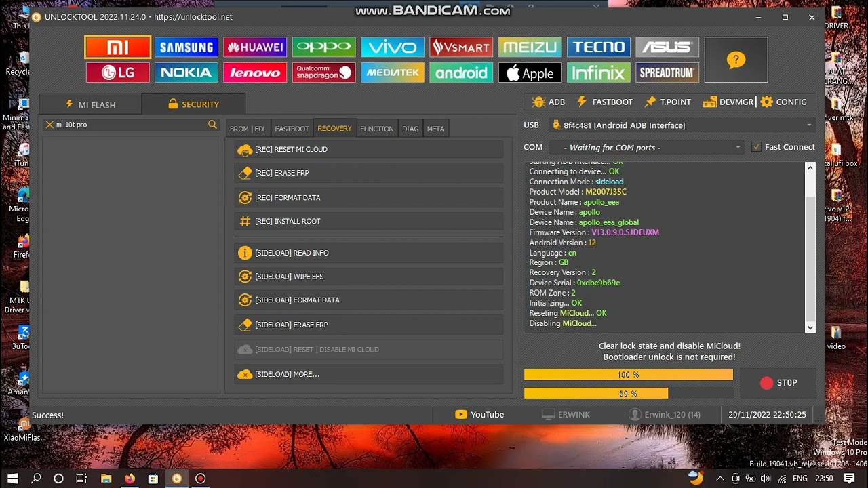868x488 pixels.
Task: Select the Lenovo brand tile
Action: click(255, 73)
